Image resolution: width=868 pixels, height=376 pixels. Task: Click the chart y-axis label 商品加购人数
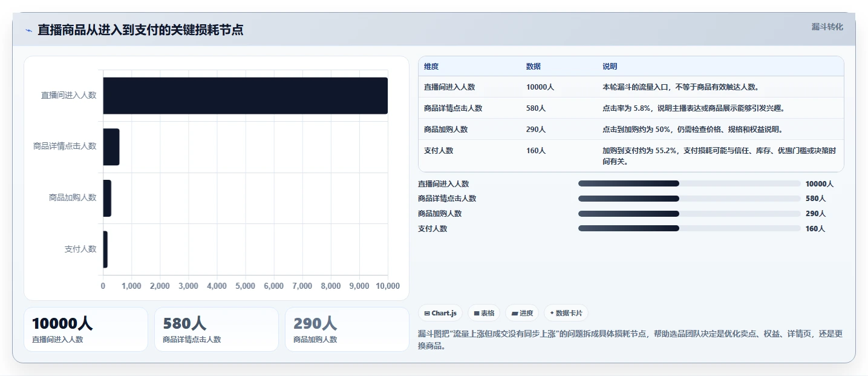pyautogui.click(x=73, y=198)
